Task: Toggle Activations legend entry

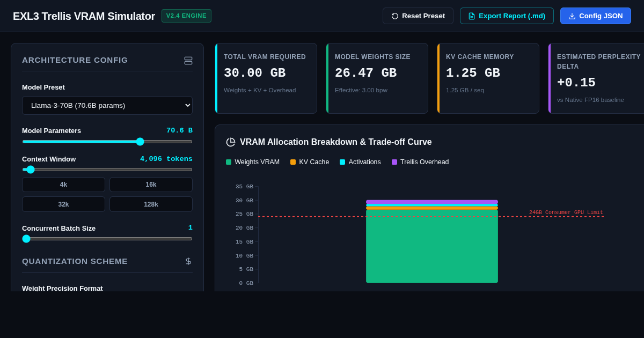Action: coord(360,162)
